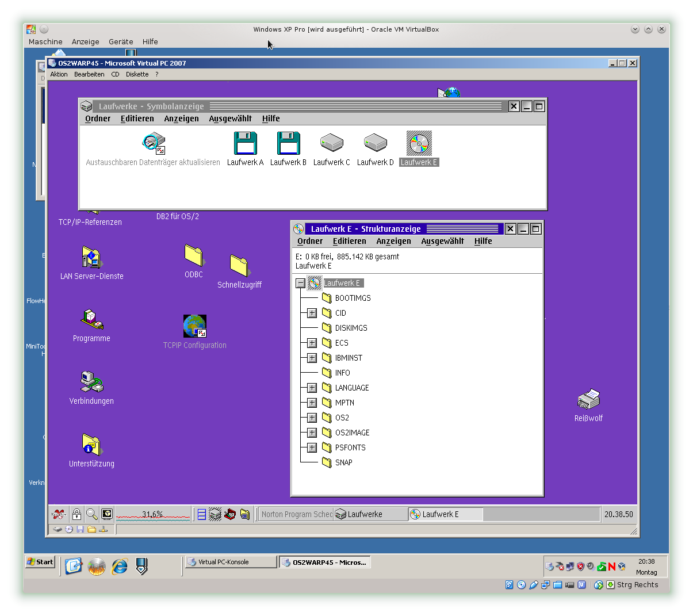Screen dimensions: 693x616
Task: Open Laufwerk C hard disk icon
Action: click(x=332, y=143)
